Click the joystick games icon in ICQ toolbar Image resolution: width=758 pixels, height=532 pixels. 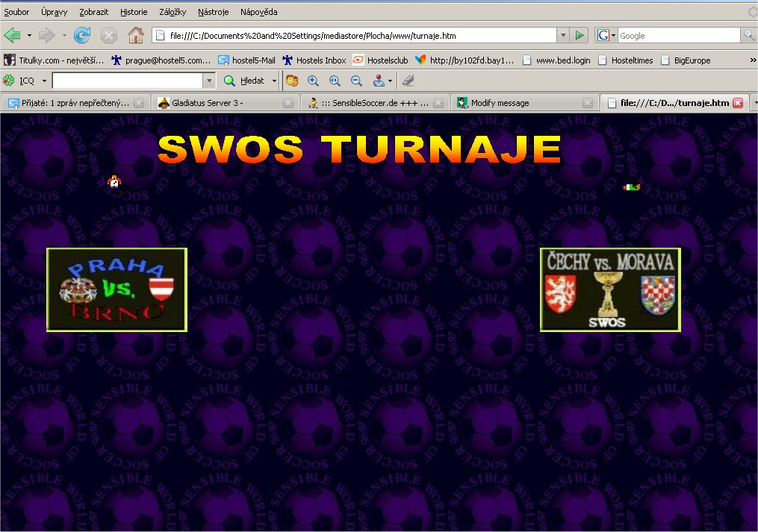[379, 81]
